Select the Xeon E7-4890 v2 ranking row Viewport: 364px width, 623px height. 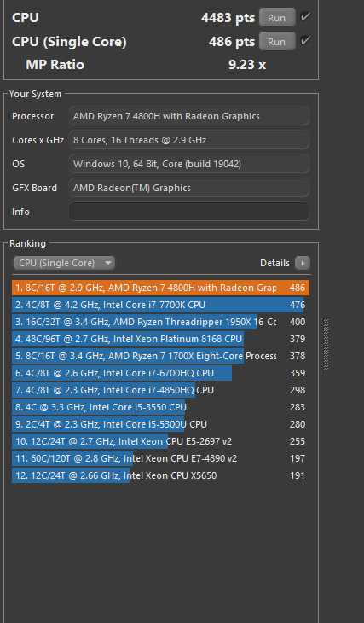(161, 458)
